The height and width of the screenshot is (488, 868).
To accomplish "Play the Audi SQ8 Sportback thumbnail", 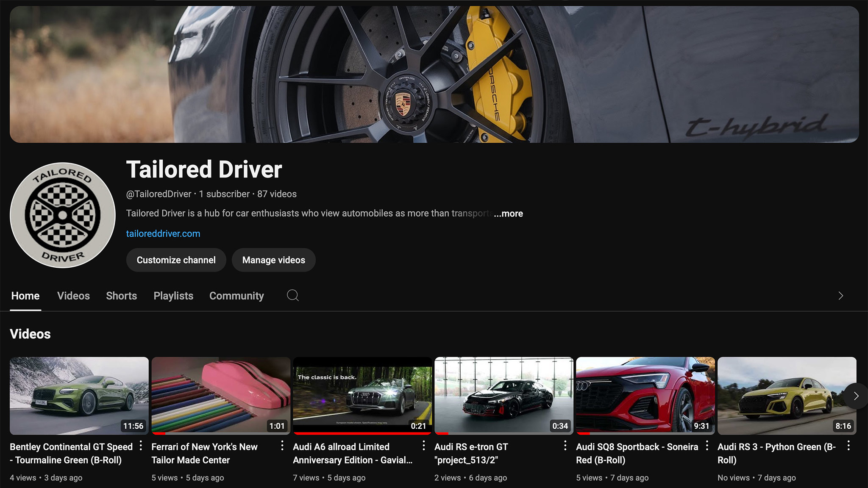I will coord(645,395).
